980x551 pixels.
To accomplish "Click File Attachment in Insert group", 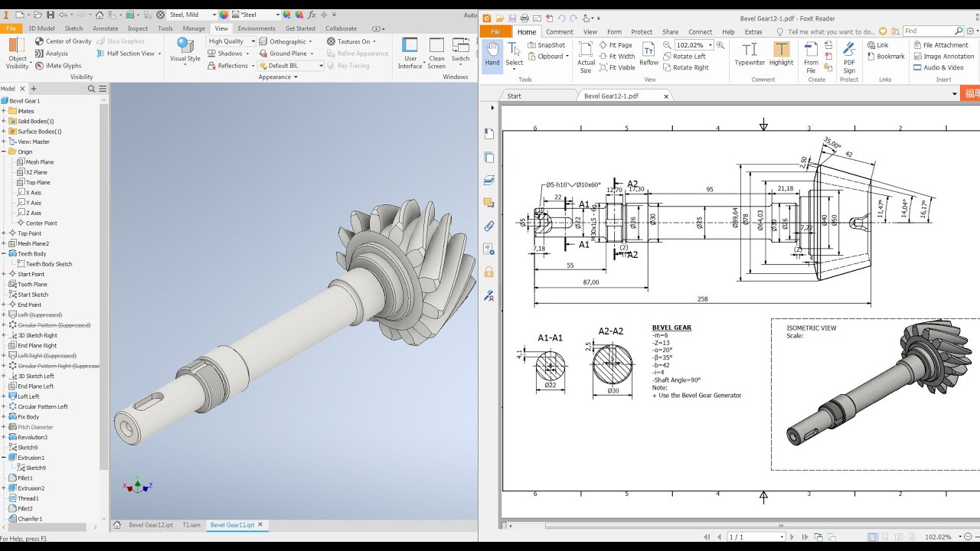I will tap(940, 45).
